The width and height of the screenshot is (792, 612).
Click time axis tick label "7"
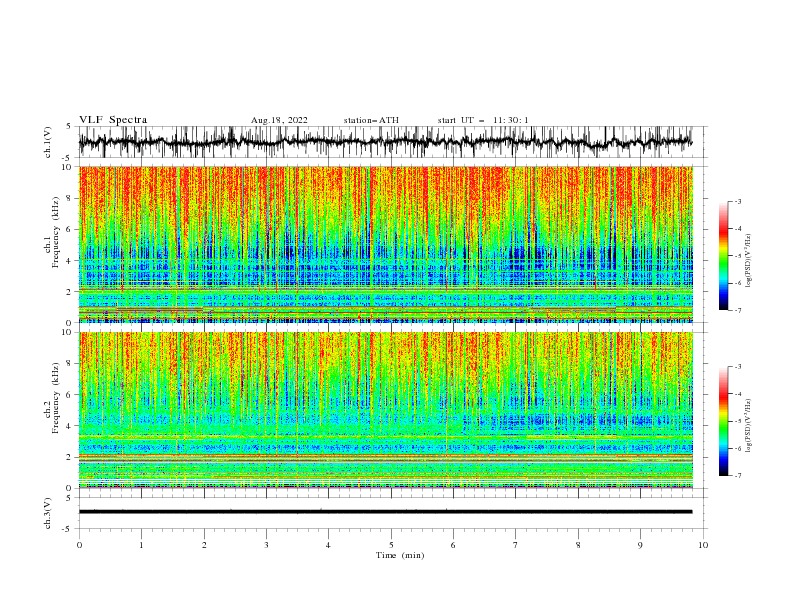pos(516,545)
